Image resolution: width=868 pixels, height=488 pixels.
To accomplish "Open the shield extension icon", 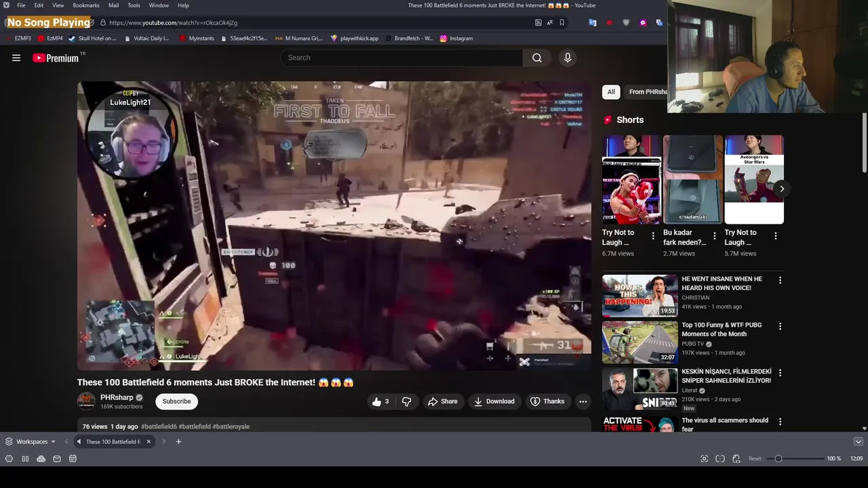I will click(626, 22).
